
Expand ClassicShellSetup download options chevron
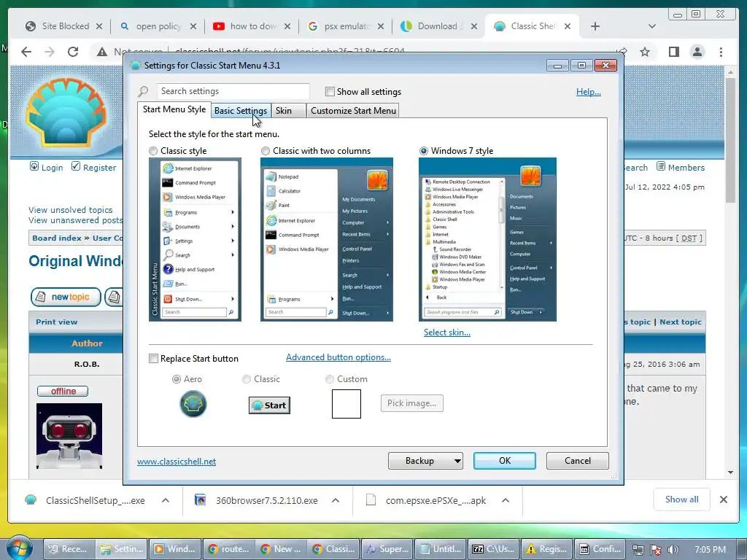point(166,500)
